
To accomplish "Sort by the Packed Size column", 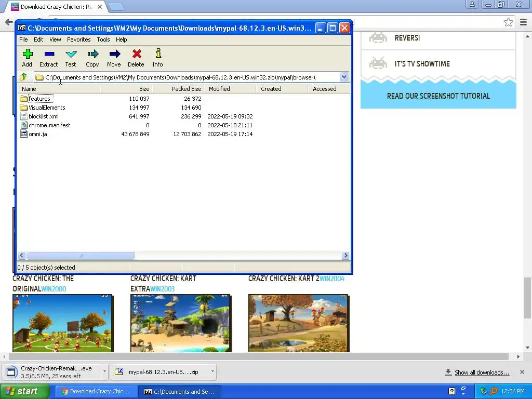I will click(178, 89).
